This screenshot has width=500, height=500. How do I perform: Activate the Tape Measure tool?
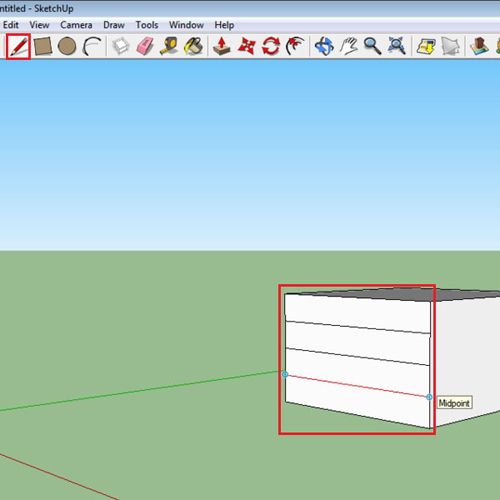[x=169, y=46]
